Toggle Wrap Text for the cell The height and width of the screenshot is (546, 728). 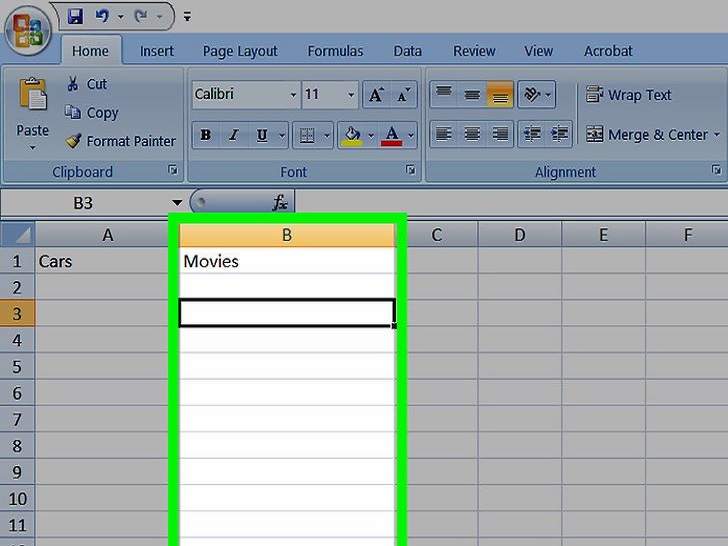(629, 95)
